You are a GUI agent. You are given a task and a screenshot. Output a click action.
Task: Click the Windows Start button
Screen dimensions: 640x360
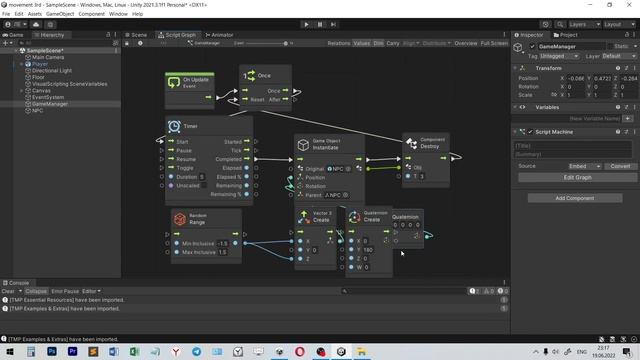click(x=10, y=351)
